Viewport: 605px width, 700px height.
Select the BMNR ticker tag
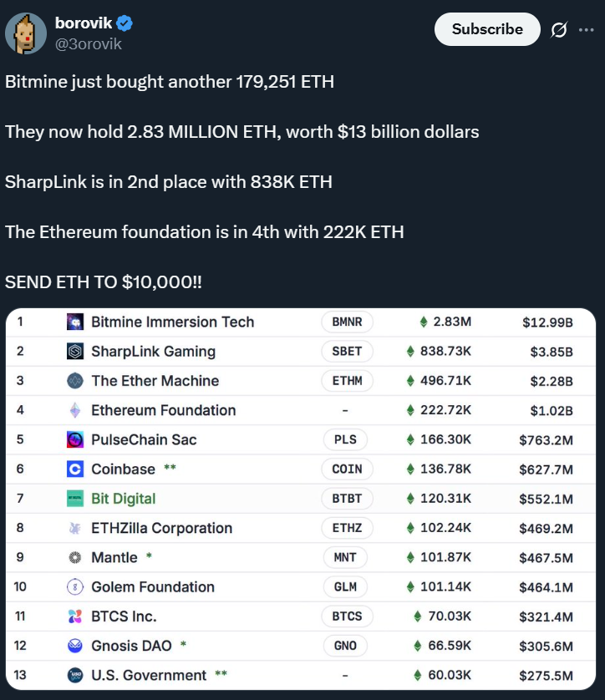tap(347, 322)
